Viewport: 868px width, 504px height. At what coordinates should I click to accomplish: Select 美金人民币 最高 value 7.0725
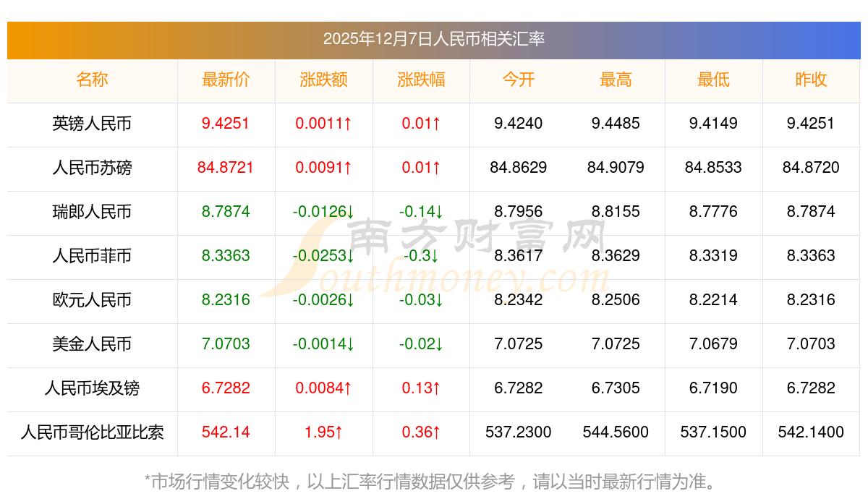click(x=616, y=344)
